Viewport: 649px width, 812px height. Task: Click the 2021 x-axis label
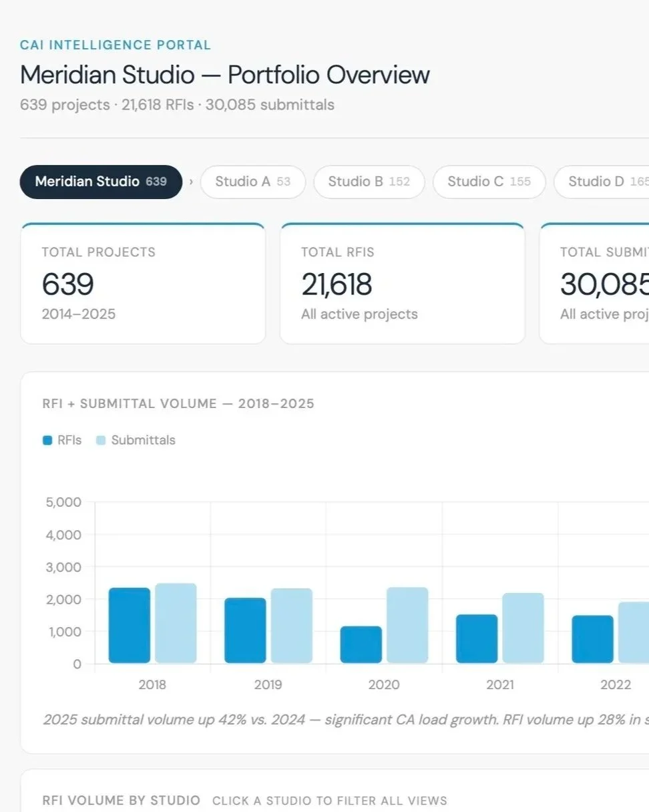(500, 684)
